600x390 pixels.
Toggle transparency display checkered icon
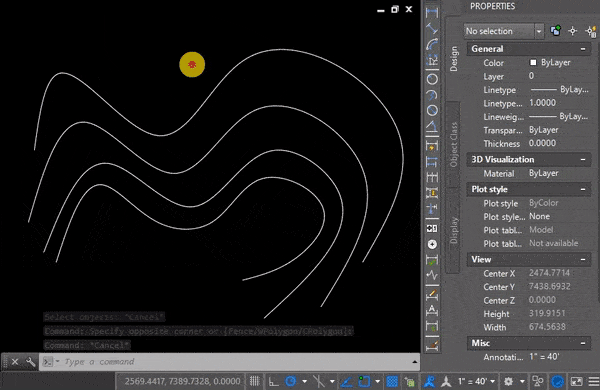click(x=392, y=381)
